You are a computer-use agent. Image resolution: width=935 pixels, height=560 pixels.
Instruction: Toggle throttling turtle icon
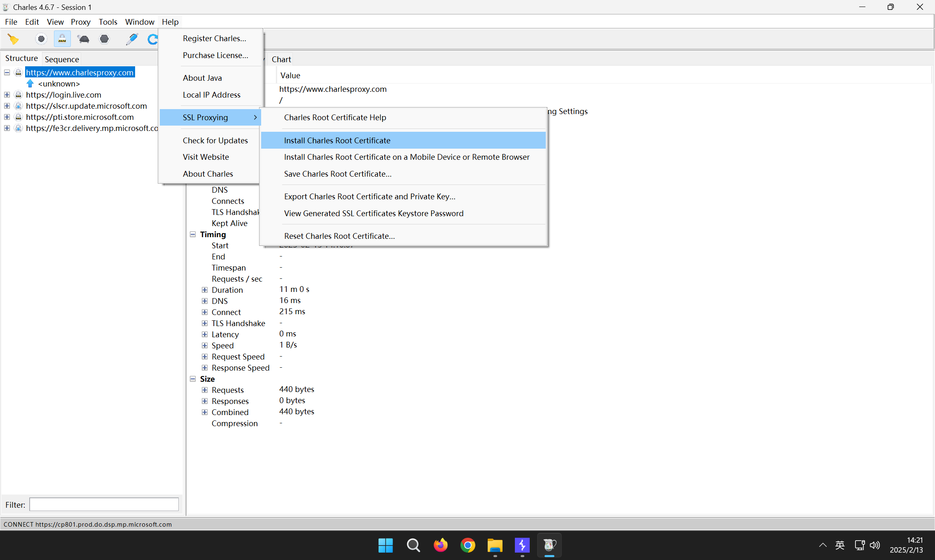83,39
